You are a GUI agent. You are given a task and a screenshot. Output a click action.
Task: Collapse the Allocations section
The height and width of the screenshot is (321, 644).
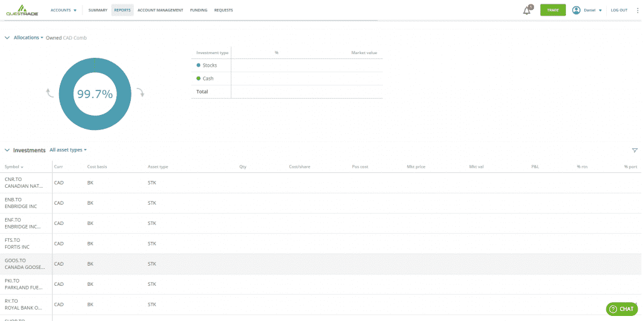click(x=7, y=38)
